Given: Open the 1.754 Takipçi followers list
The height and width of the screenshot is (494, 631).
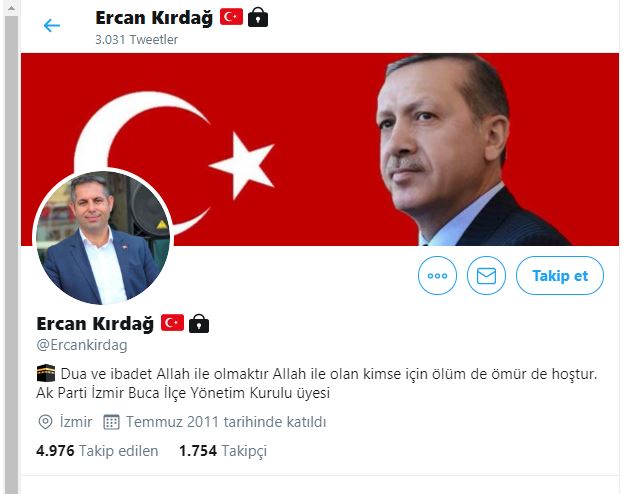Looking at the screenshot, I should (223, 451).
